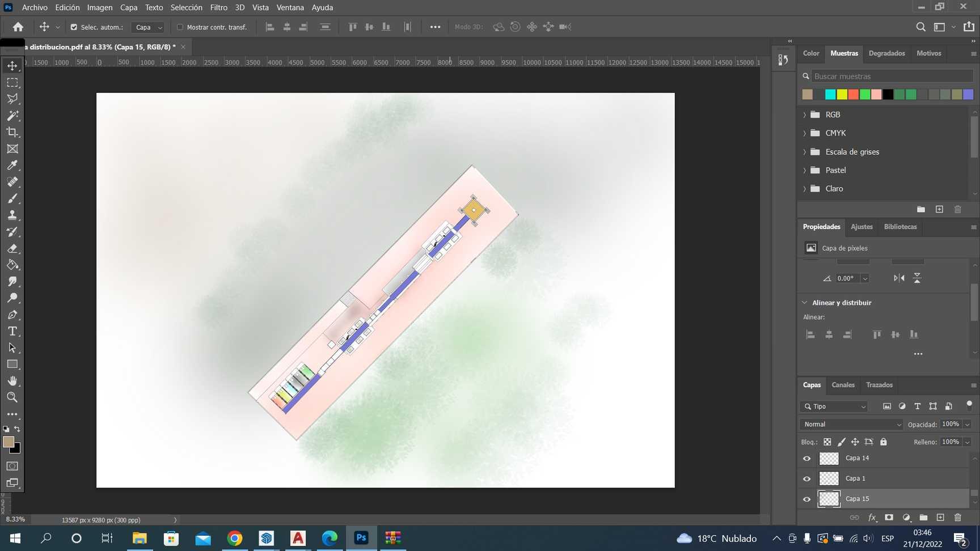Add a layer mask
980x551 pixels.
coord(889,518)
